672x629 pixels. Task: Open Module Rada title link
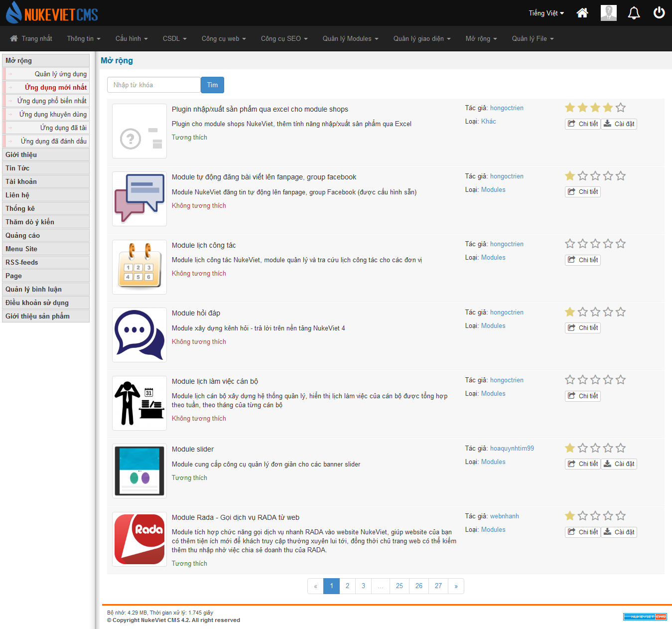(236, 517)
